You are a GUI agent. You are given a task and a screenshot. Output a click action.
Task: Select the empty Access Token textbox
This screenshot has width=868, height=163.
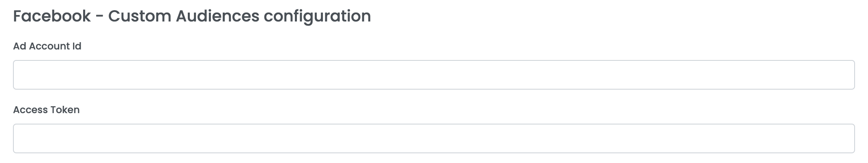click(x=434, y=138)
